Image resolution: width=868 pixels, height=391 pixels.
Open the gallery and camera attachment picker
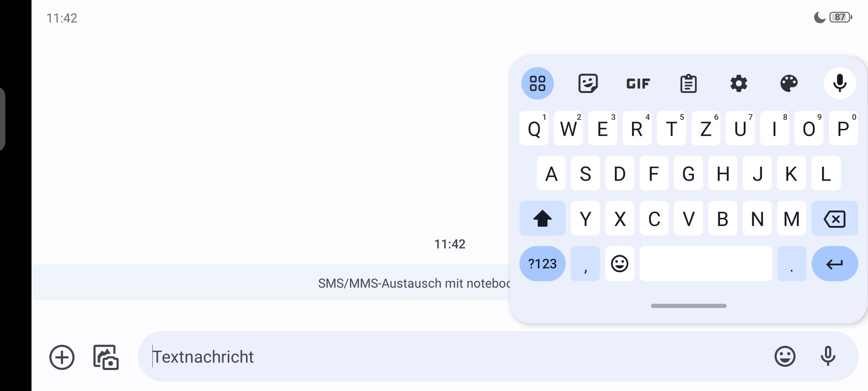[106, 357]
